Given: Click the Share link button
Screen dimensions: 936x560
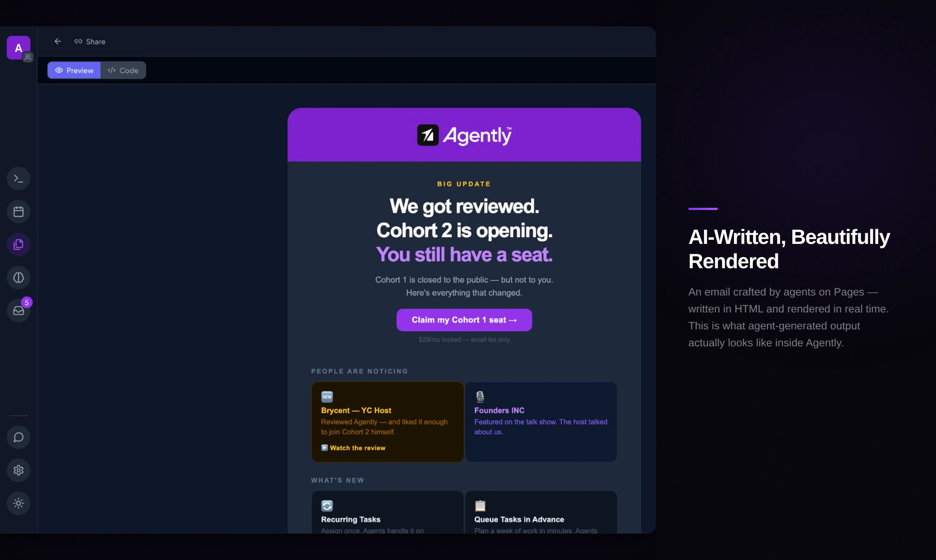Looking at the screenshot, I should pyautogui.click(x=90, y=42).
